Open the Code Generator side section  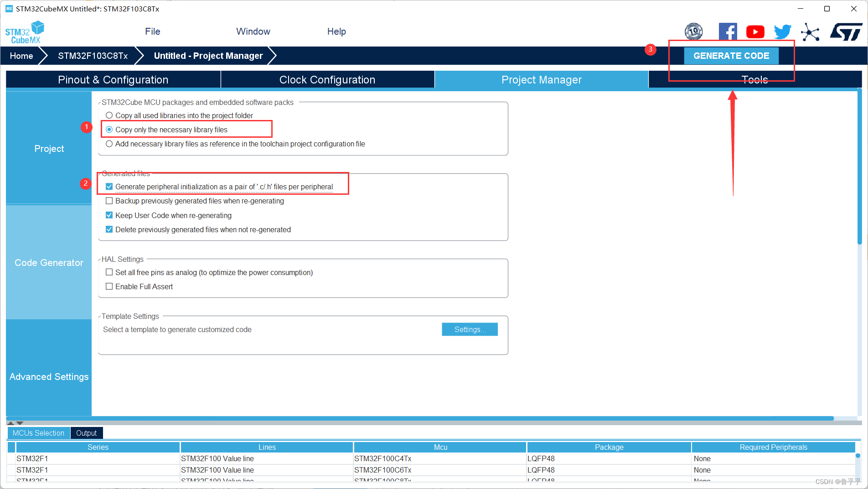pos(49,262)
